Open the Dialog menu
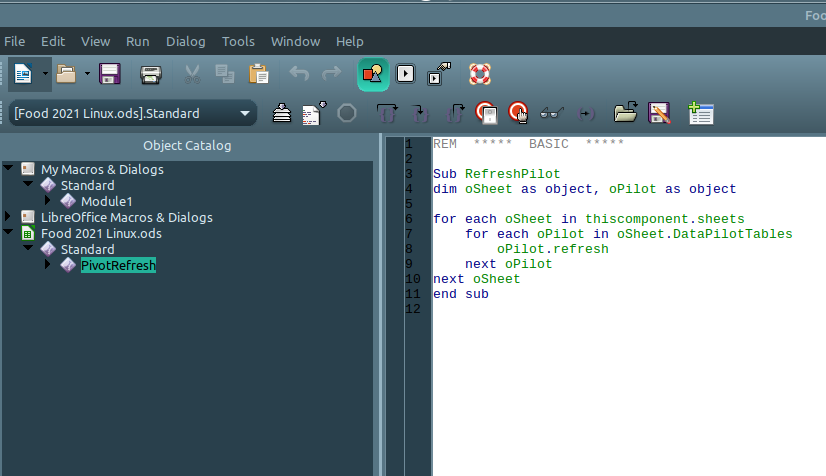The image size is (826, 476). (185, 41)
